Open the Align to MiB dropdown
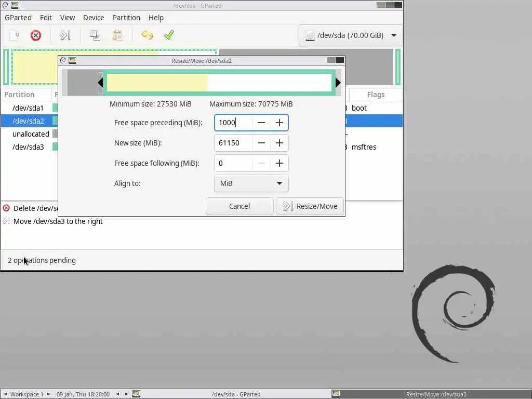Image resolution: width=532 pixels, height=399 pixels. [251, 183]
